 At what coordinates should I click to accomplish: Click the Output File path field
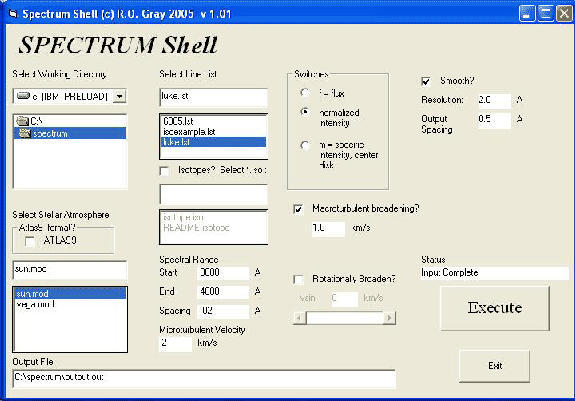pyautogui.click(x=204, y=378)
